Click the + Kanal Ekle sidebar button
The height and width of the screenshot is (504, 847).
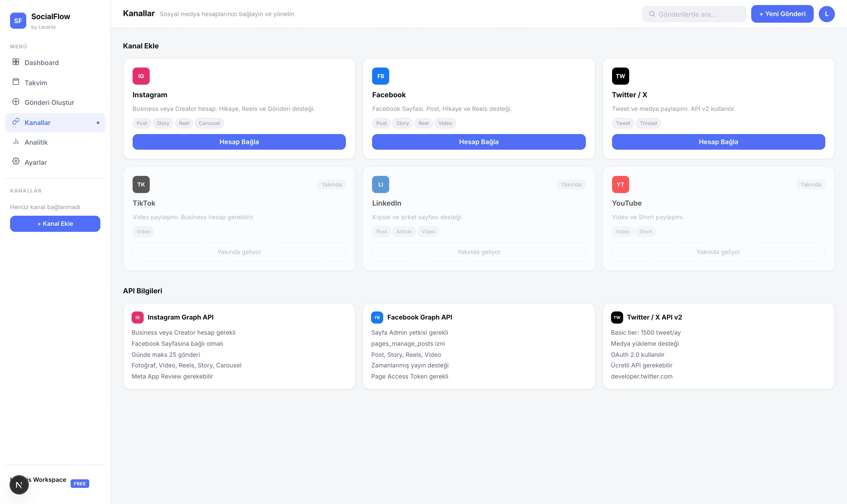click(55, 224)
